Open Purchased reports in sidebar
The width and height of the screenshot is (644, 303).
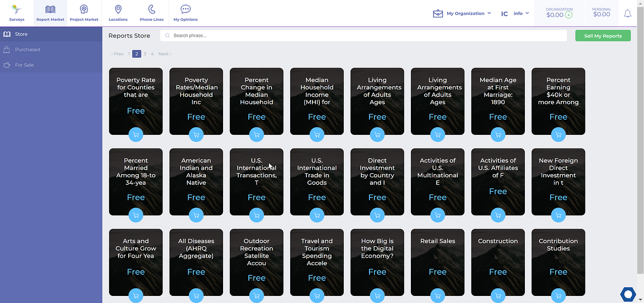(x=51, y=49)
